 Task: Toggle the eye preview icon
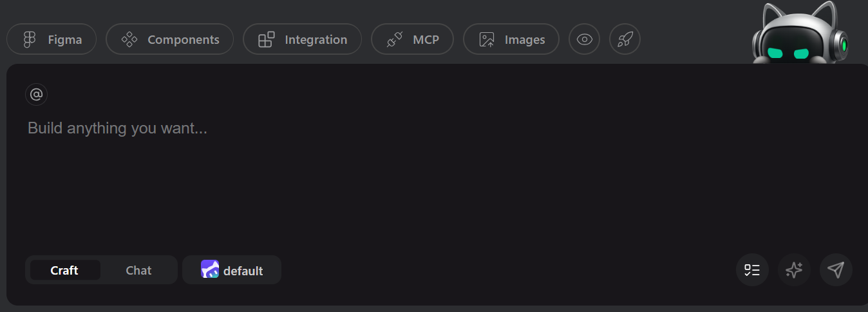tap(584, 39)
